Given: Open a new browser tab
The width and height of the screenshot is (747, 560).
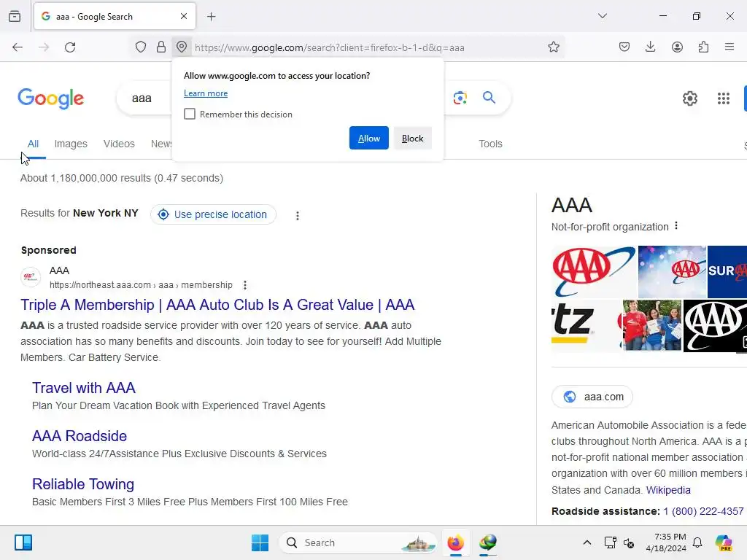Looking at the screenshot, I should [212, 17].
